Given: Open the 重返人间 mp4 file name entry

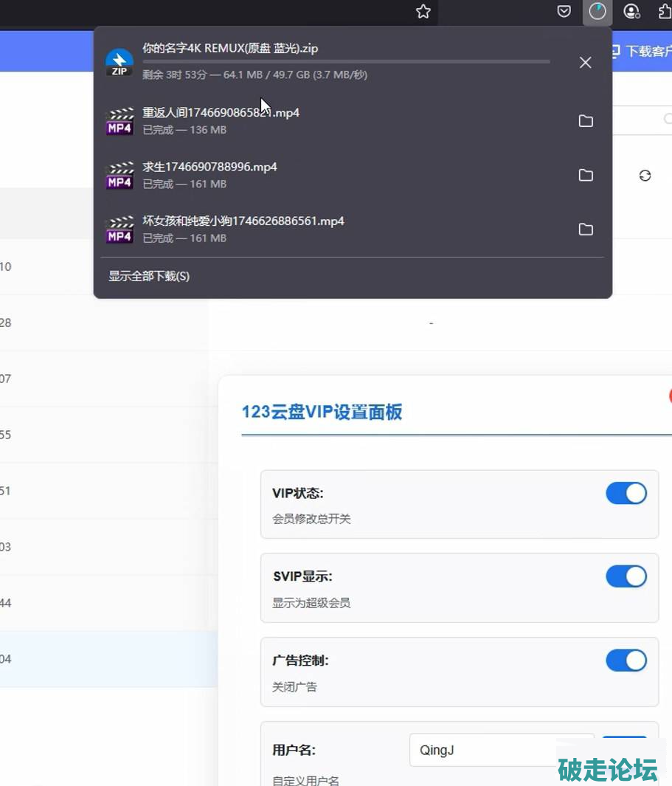Looking at the screenshot, I should tap(221, 113).
